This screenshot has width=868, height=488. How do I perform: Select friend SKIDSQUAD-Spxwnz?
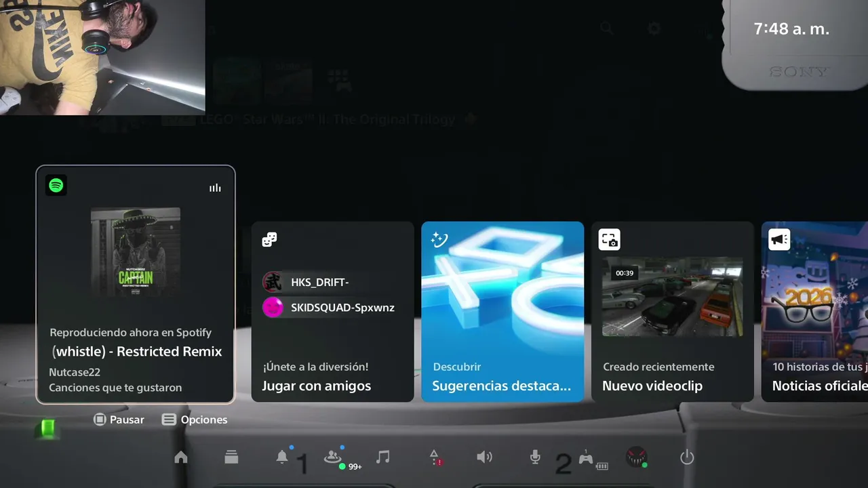[329, 308]
